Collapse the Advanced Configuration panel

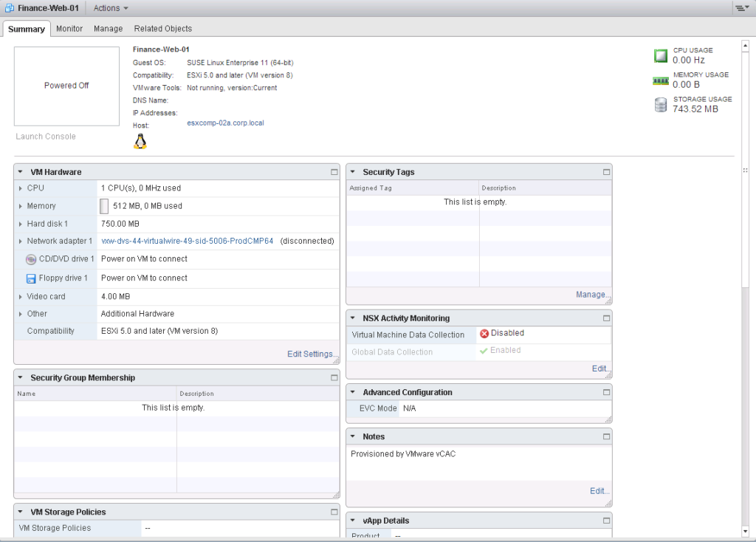coord(352,392)
